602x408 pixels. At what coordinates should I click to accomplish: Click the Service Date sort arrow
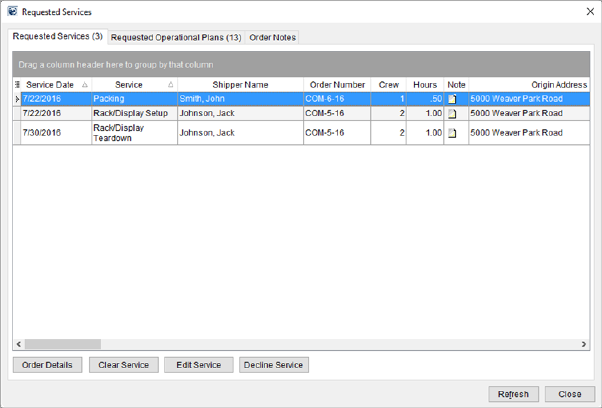[x=84, y=85]
